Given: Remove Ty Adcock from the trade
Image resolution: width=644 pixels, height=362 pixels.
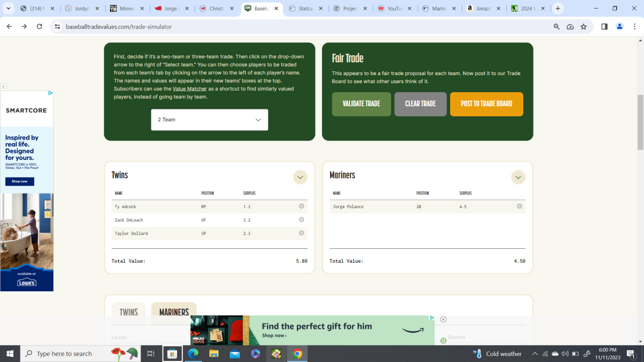Looking at the screenshot, I should coord(302,206).
